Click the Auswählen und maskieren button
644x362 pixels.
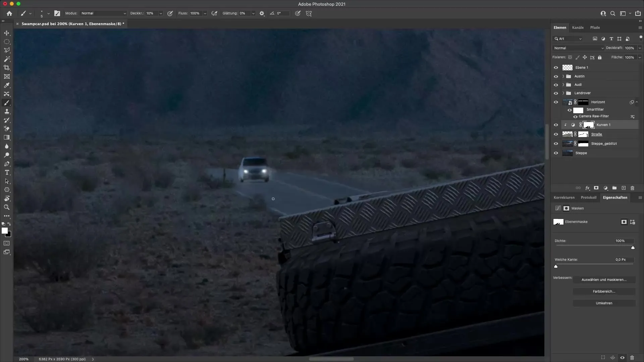coord(604,280)
